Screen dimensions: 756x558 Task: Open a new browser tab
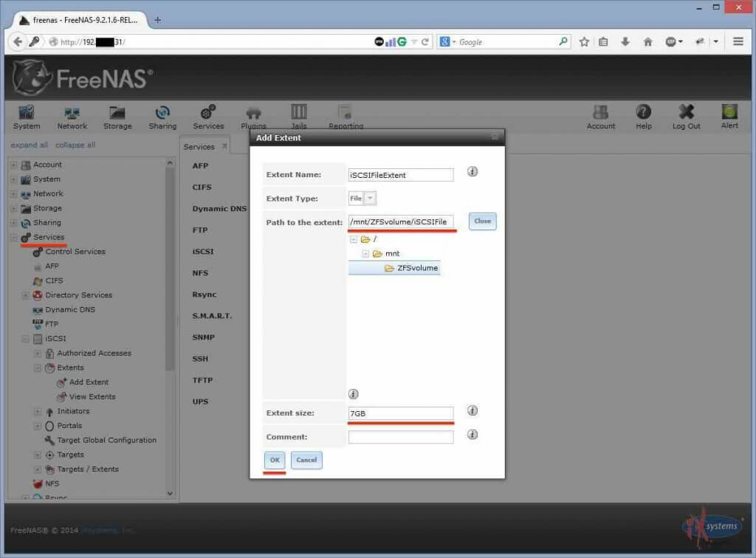click(158, 20)
